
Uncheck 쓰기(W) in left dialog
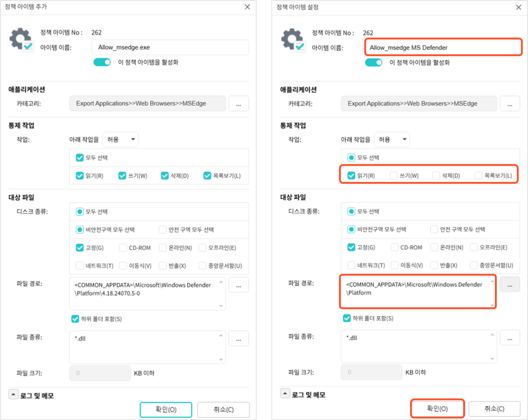point(122,176)
